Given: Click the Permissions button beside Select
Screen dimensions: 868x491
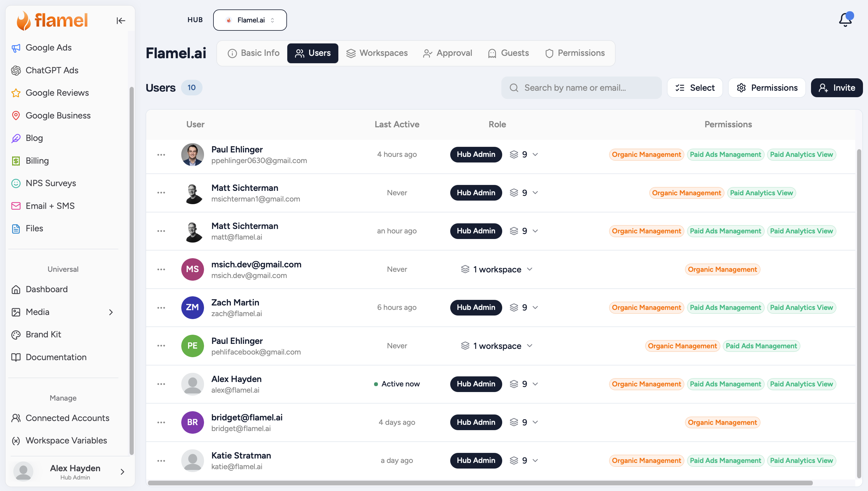Looking at the screenshot, I should (x=767, y=88).
